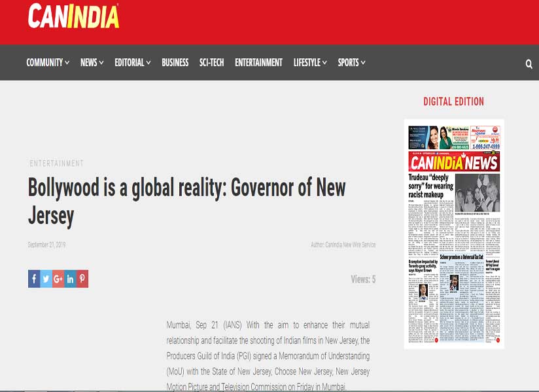Image resolution: width=539 pixels, height=392 pixels.
Task: Pin article on Pinterest
Action: (82, 279)
